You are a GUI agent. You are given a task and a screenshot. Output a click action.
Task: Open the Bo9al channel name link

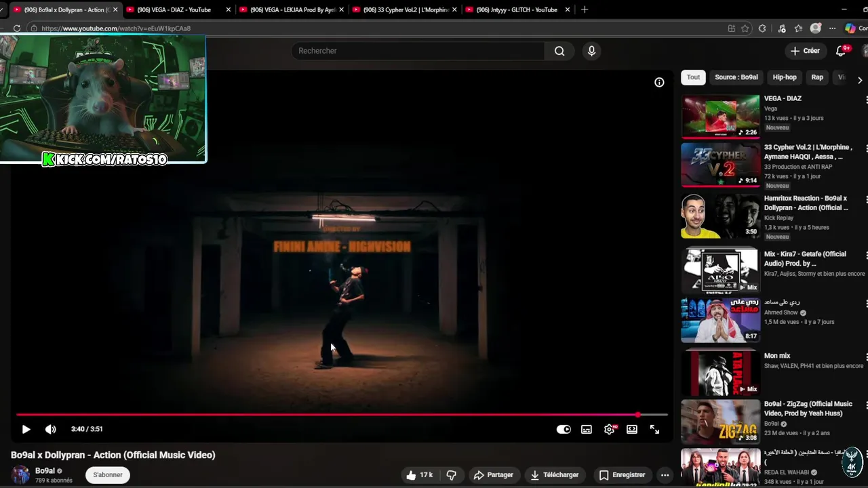45,471
